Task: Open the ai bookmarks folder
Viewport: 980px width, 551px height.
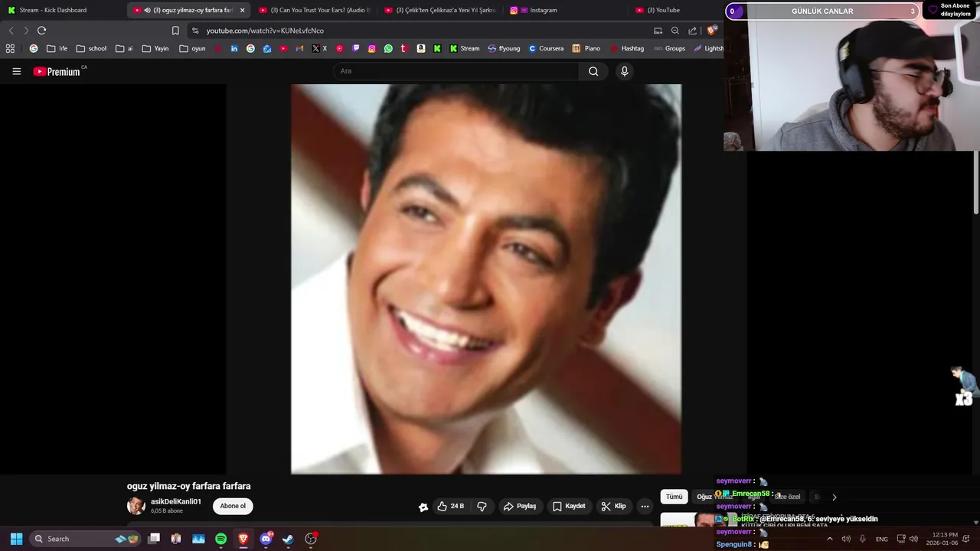Action: pos(124,48)
